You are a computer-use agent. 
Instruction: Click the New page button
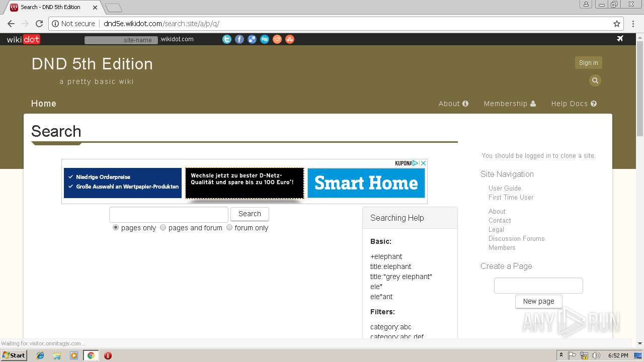pos(538,301)
